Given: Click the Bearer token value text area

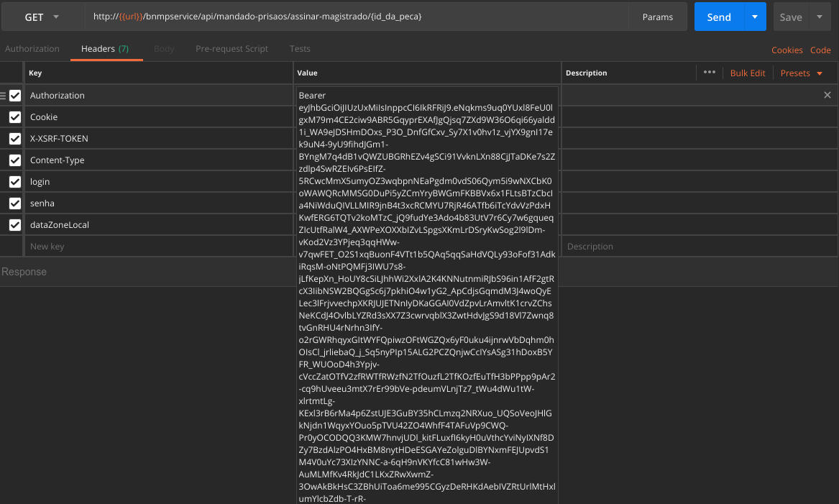Looking at the screenshot, I should (427, 295).
